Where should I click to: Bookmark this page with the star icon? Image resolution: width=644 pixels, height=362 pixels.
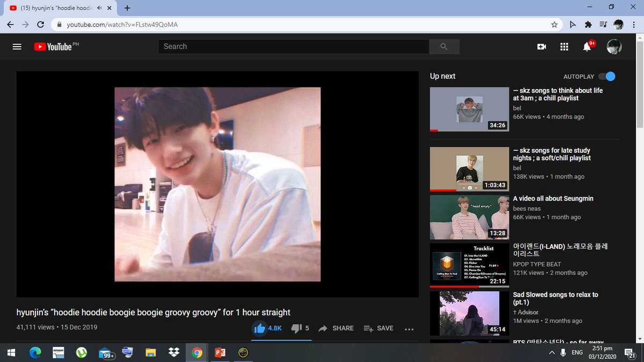554,25
